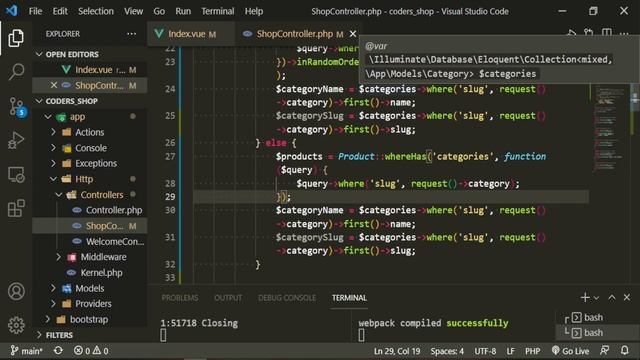The height and width of the screenshot is (360, 640).
Task: Click the main* git branch indicator
Action: click(26, 351)
